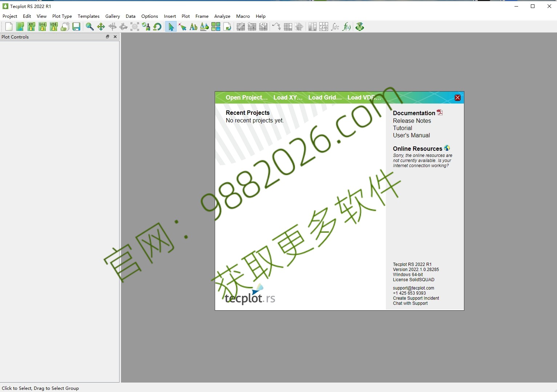Click Open Project... in welcome banner

(246, 97)
